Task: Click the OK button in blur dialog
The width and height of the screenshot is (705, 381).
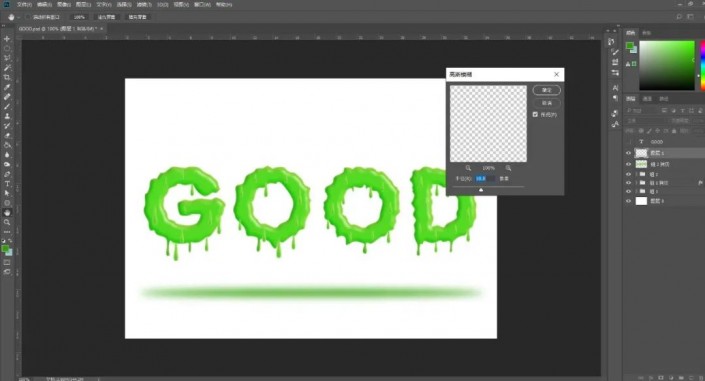Action: [547, 90]
